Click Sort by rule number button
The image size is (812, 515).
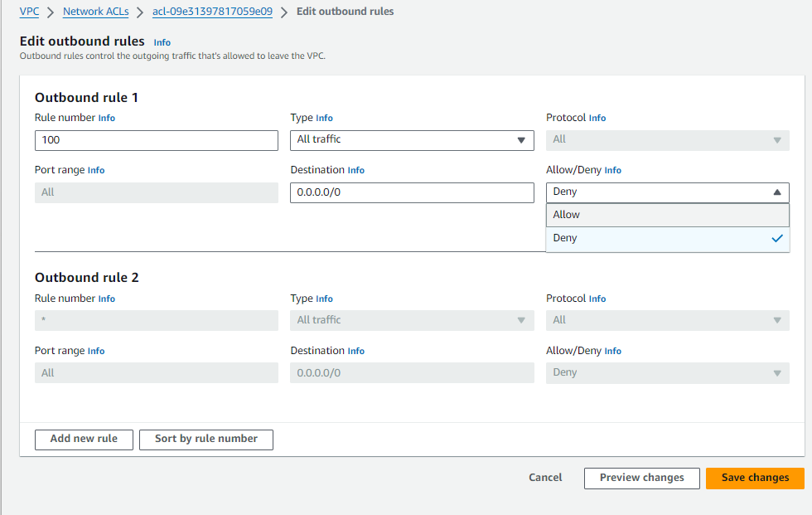click(206, 440)
